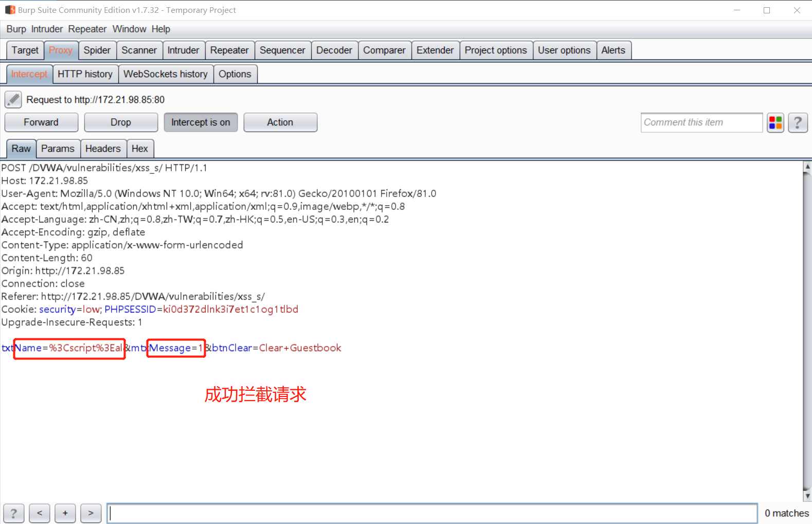812x524 pixels.
Task: Switch to the Params view tab
Action: click(x=58, y=149)
